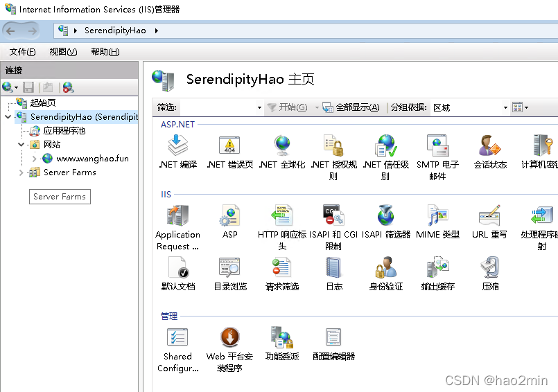Expand the Server Farms tree node

[x=21, y=172]
